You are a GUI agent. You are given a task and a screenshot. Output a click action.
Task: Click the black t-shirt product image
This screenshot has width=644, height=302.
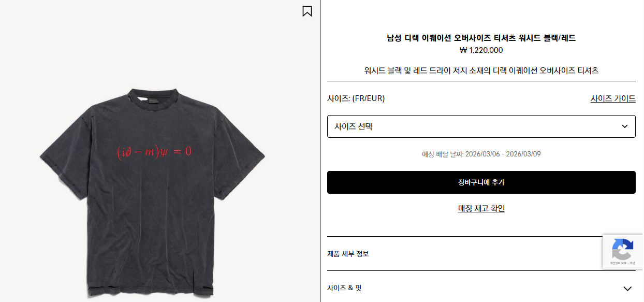pyautogui.click(x=152, y=192)
